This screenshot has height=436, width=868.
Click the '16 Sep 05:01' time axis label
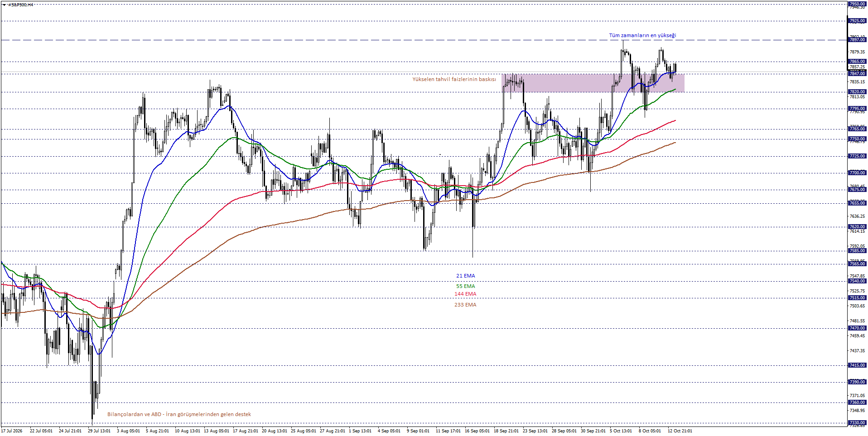(477, 431)
